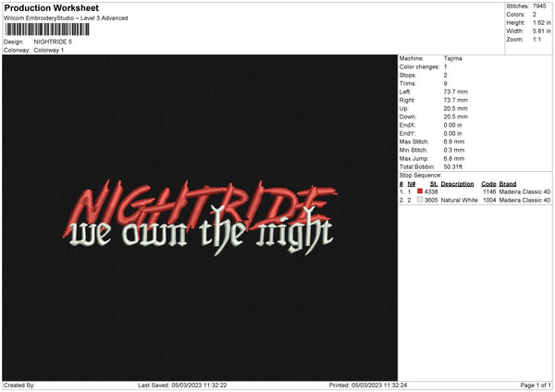Click the Machine value 'Tajima'
Image resolution: width=555 pixels, height=392 pixels.
452,58
